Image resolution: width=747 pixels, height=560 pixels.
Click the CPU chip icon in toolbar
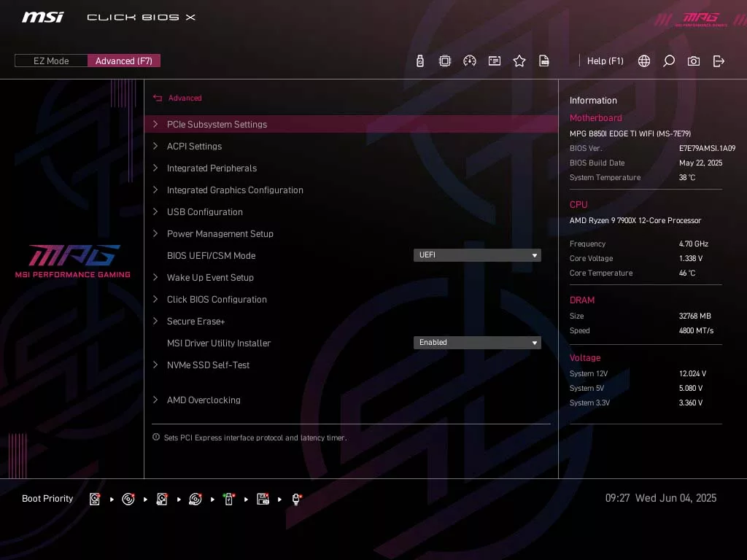[444, 61]
